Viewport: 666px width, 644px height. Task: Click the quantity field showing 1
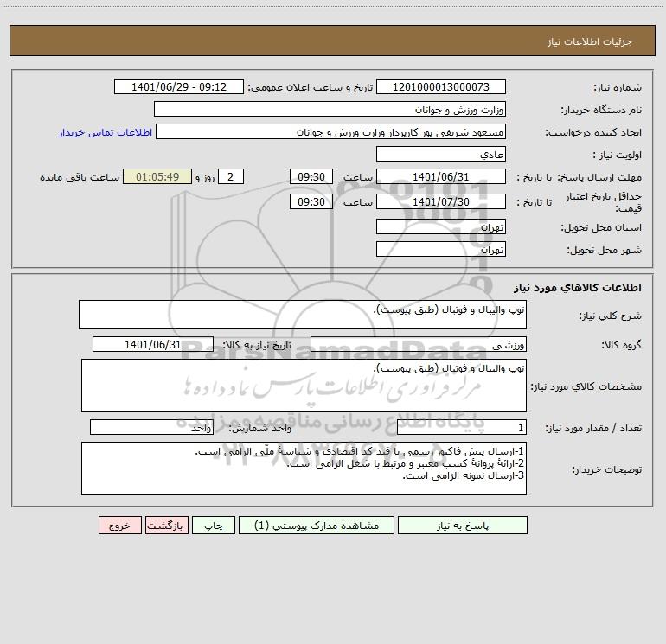click(x=462, y=427)
